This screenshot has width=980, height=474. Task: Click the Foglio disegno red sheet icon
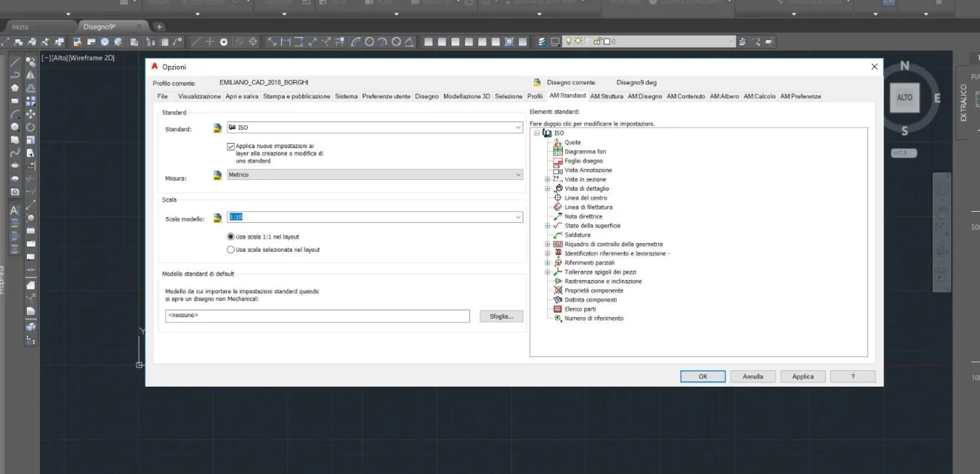pyautogui.click(x=558, y=161)
